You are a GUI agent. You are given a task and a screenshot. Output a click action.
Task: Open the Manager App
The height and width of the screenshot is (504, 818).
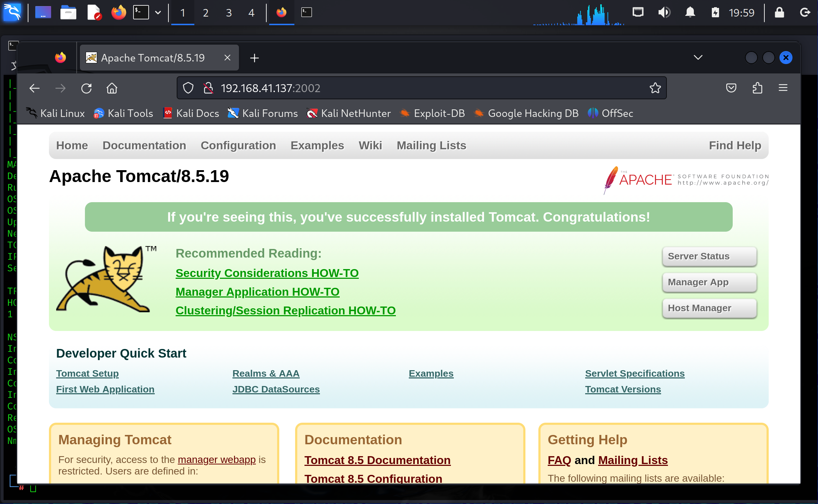coord(709,282)
